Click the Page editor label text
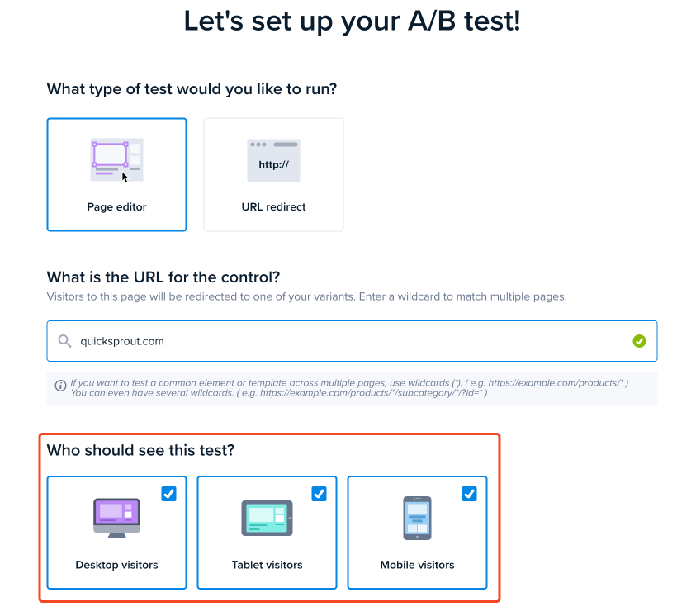 point(116,207)
